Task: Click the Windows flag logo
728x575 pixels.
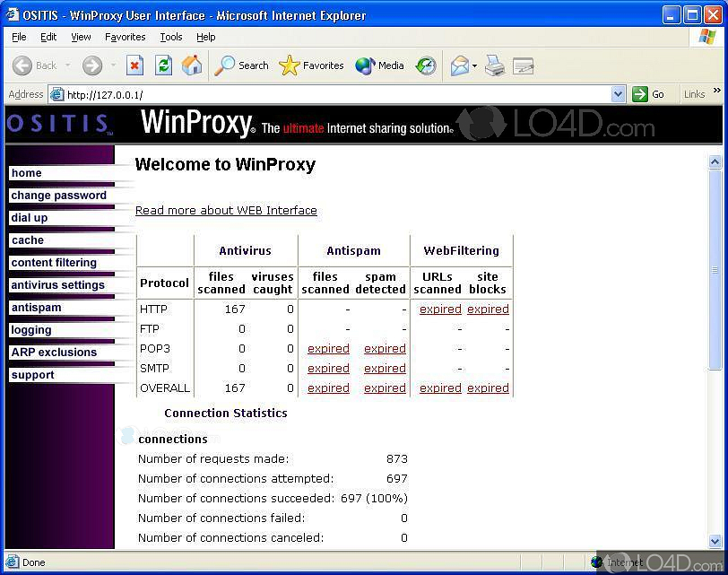Action: point(707,37)
